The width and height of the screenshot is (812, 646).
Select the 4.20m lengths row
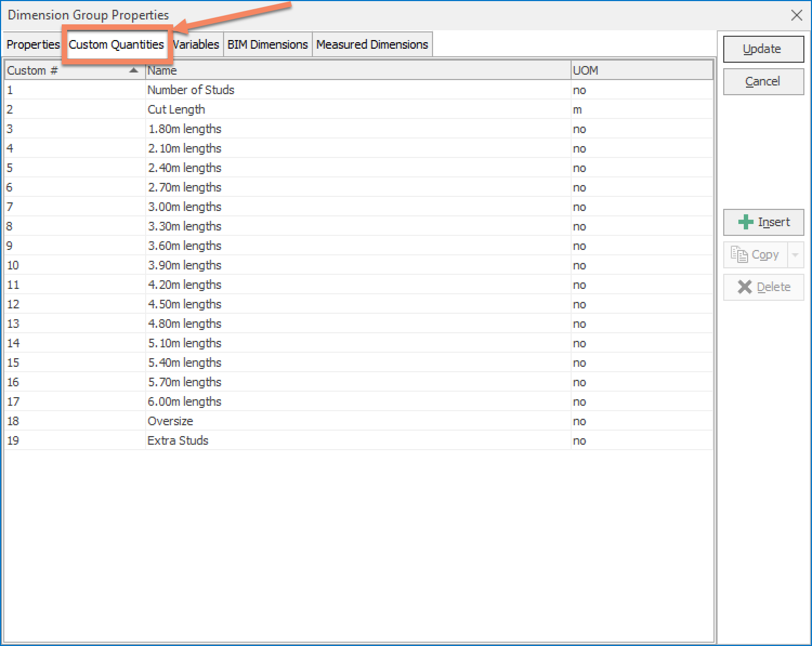click(x=359, y=285)
